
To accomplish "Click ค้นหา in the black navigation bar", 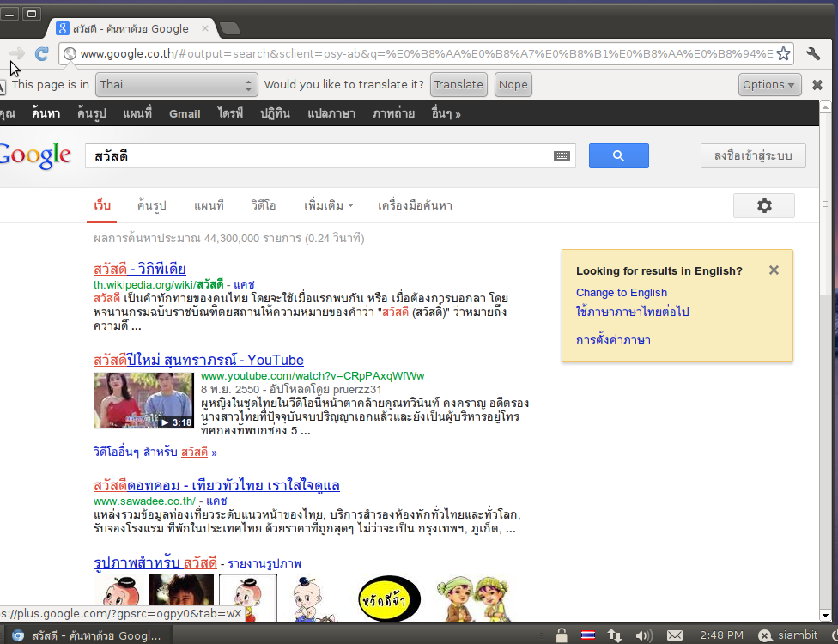I will (x=46, y=113).
